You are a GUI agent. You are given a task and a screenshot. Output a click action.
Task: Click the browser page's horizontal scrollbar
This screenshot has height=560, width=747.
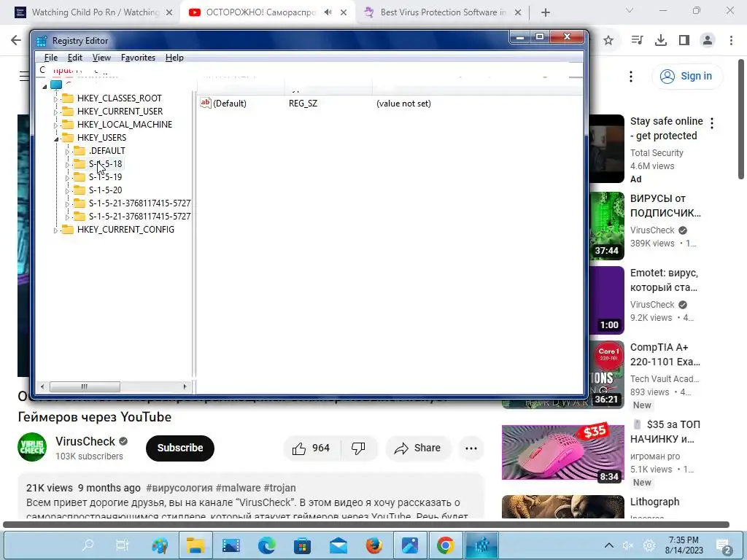coord(366,524)
